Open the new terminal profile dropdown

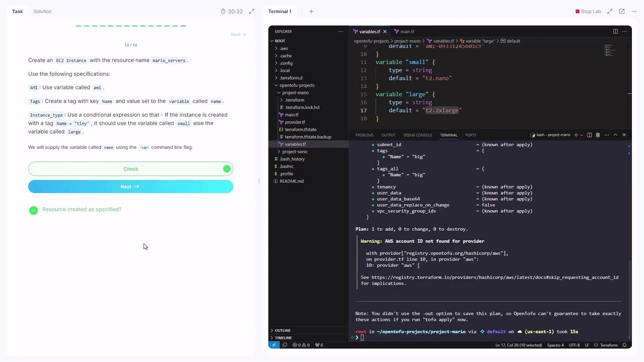(x=581, y=135)
